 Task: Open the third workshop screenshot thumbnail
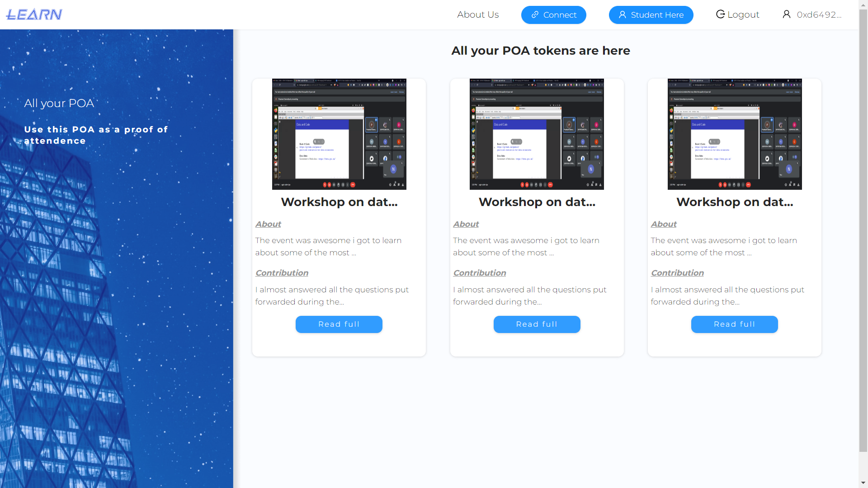[x=735, y=134]
